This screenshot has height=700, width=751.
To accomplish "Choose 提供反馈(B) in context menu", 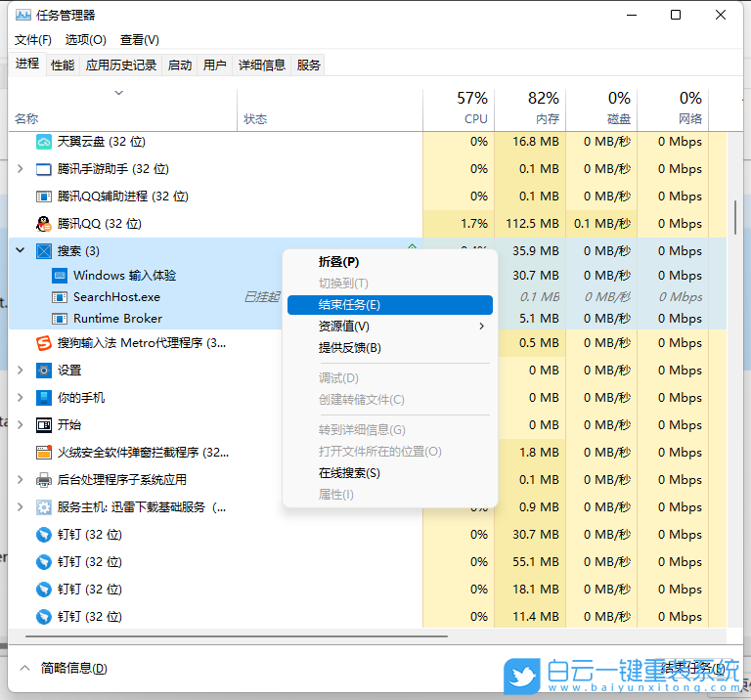I will [390, 348].
